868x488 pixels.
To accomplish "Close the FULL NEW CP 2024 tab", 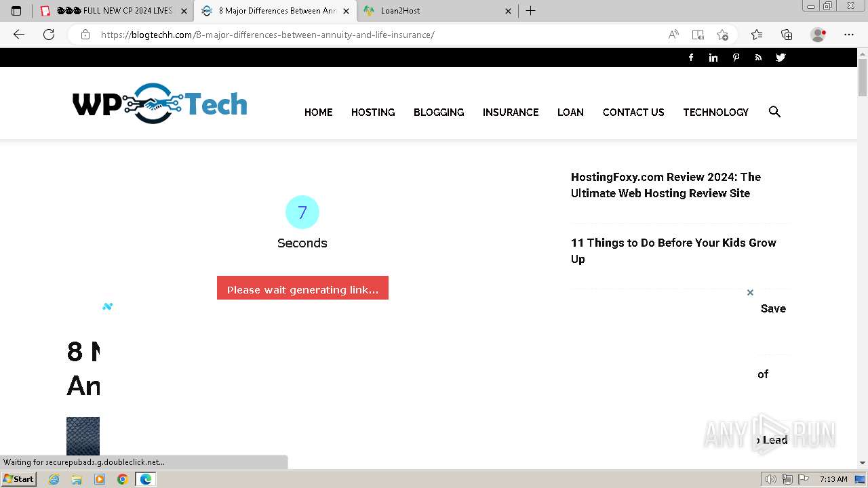I will tap(184, 11).
